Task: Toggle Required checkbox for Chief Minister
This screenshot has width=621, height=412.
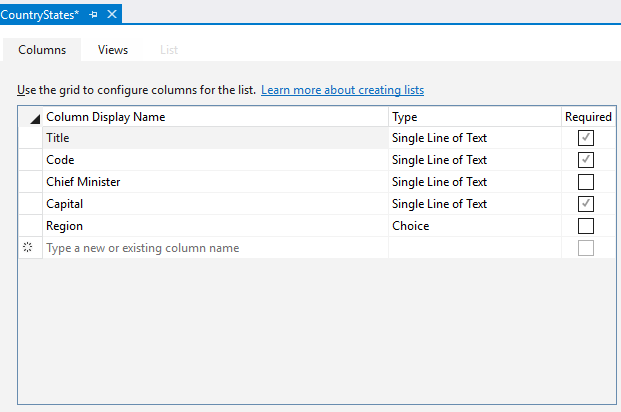Action: pyautogui.click(x=586, y=182)
